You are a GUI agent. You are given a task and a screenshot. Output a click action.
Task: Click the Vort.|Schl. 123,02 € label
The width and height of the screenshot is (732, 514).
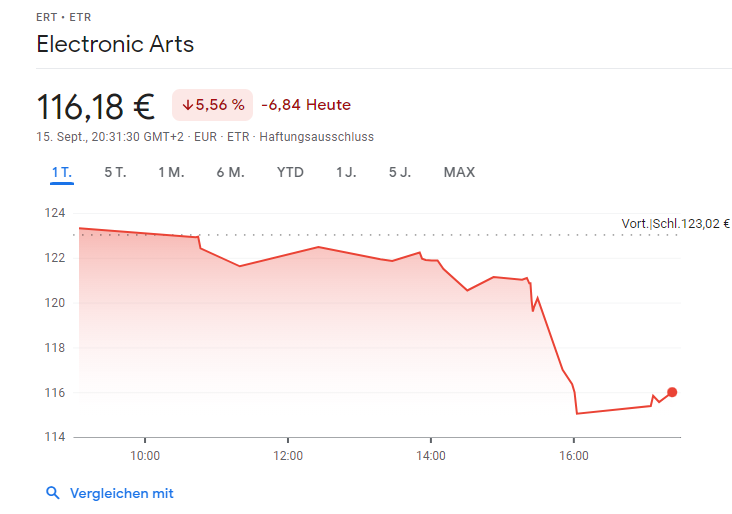coord(675,224)
